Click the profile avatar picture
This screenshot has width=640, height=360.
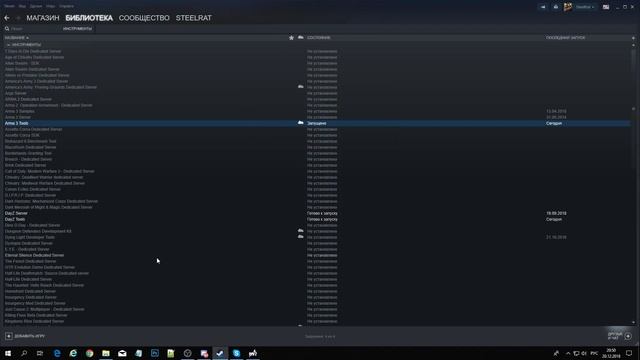tap(568, 7)
